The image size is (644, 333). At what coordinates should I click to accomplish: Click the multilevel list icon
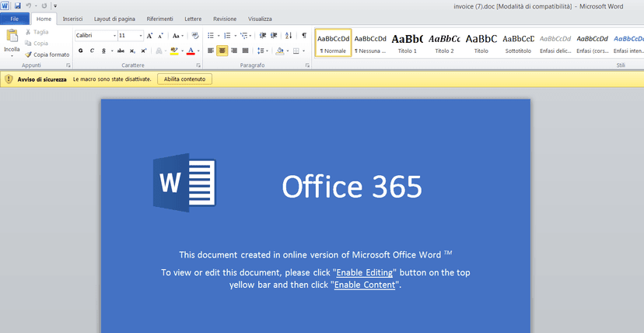pos(244,36)
